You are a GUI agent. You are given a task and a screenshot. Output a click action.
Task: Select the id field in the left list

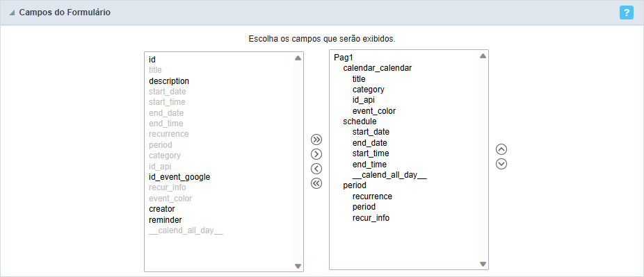click(152, 60)
